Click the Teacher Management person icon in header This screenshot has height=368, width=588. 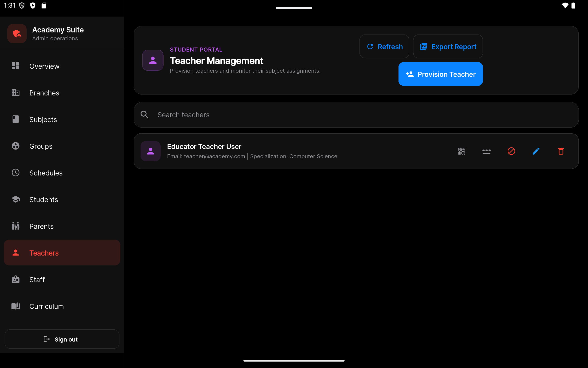153,60
